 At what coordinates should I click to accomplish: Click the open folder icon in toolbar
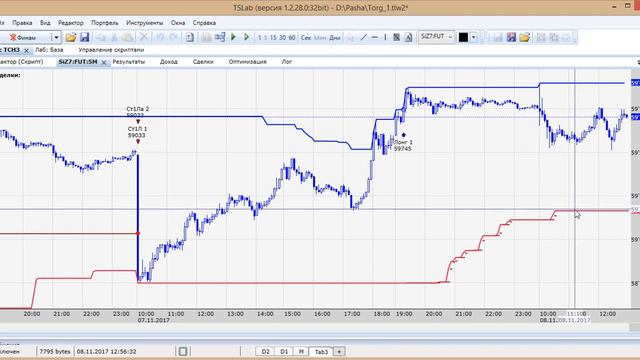pyautogui.click(x=71, y=38)
